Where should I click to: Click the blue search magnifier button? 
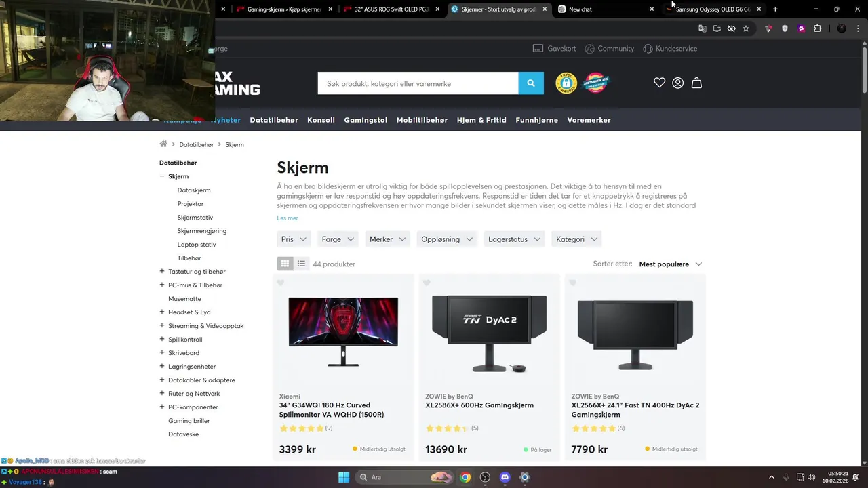point(531,83)
